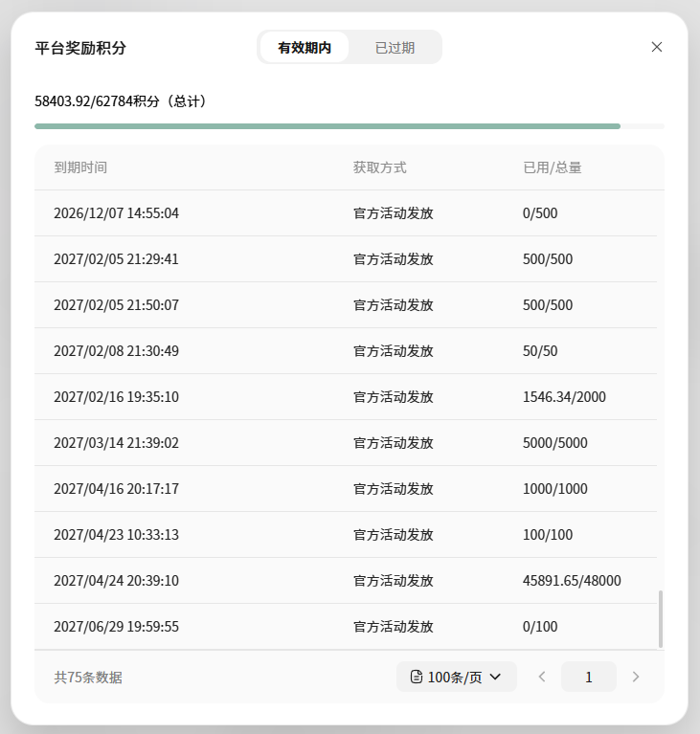Image resolution: width=700 pixels, height=734 pixels.
Task: Go to the previous page arrow
Action: pos(542,677)
